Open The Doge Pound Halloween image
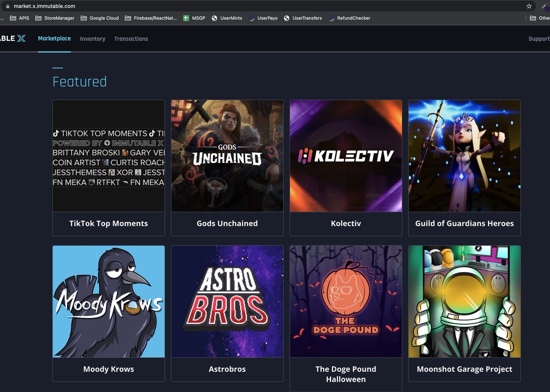The width and height of the screenshot is (550, 392). pyautogui.click(x=346, y=301)
